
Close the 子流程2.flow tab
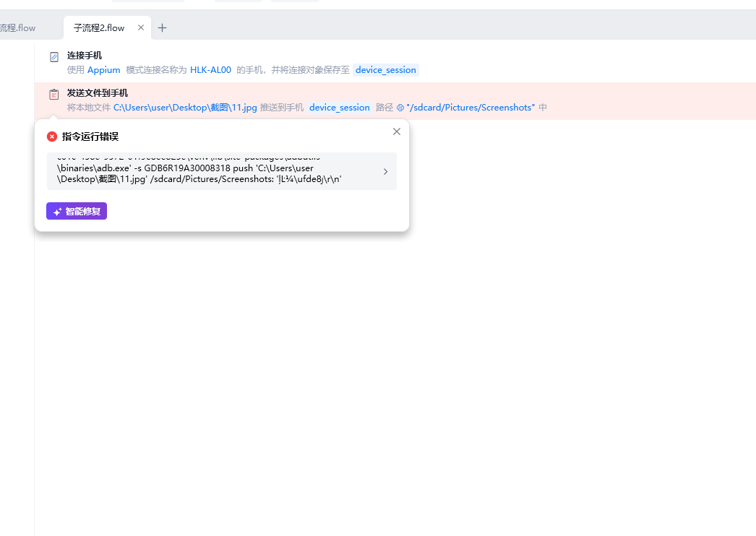(x=141, y=27)
